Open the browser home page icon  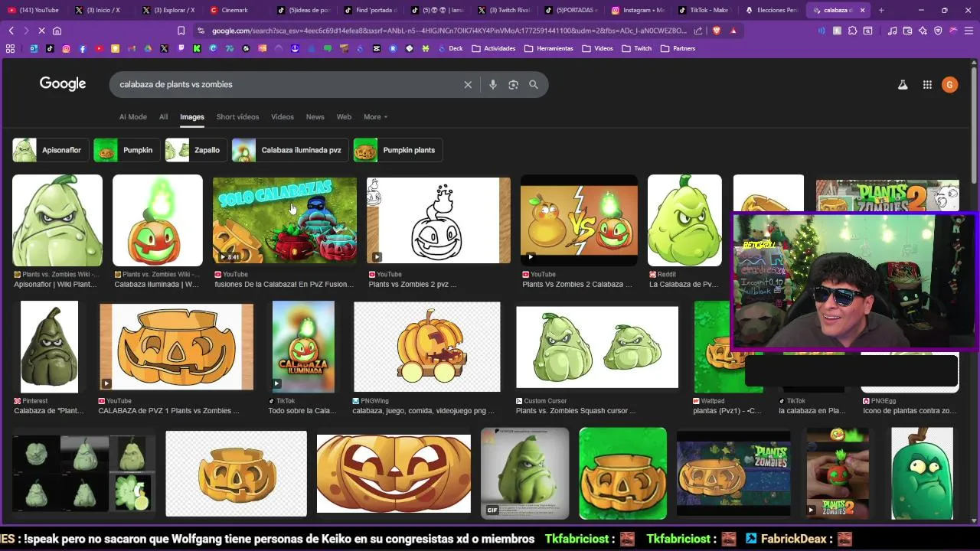pyautogui.click(x=57, y=31)
